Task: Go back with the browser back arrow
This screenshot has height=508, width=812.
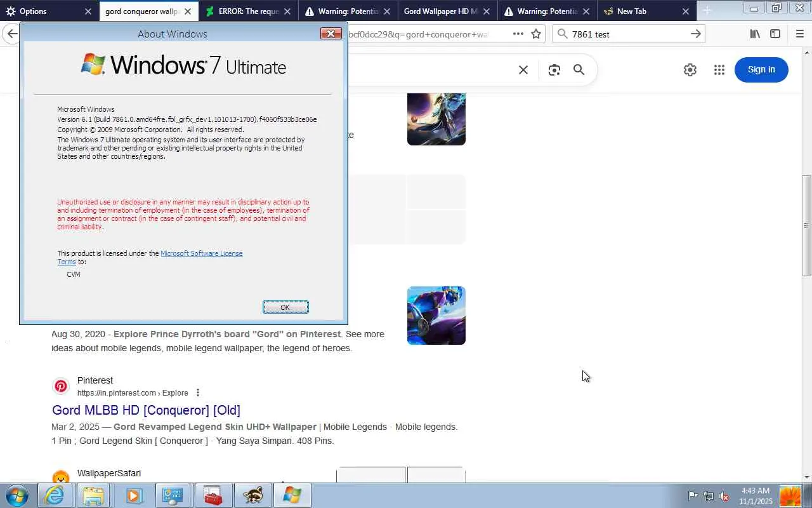Action: click(11, 34)
